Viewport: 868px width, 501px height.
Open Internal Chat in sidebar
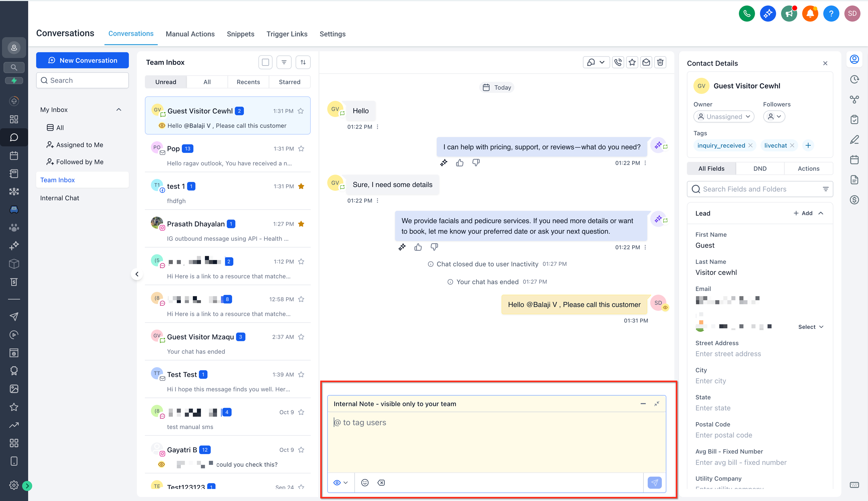(60, 198)
